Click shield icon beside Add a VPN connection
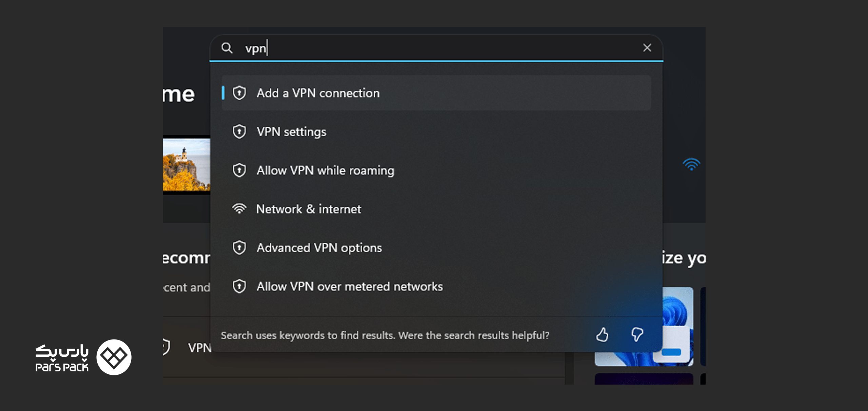Image resolution: width=868 pixels, height=411 pixels. (x=239, y=93)
